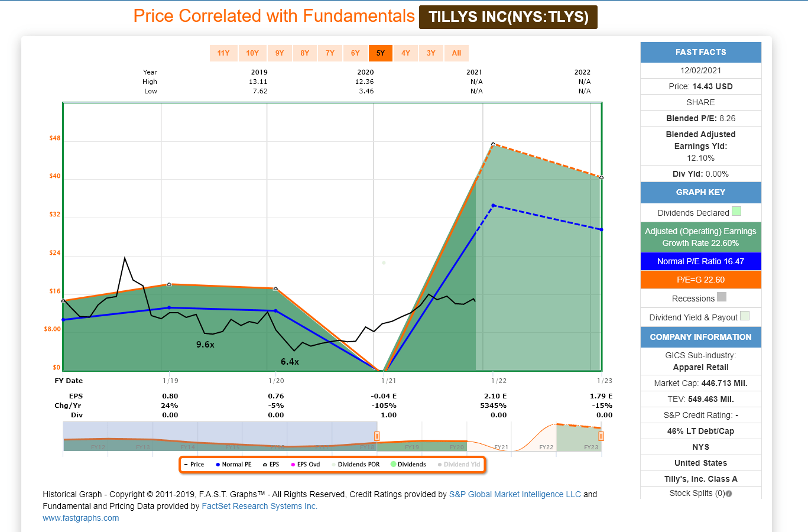Open S&P Global Market Intelligence LLC link
Screen dimensions: 808x532
(x=515, y=494)
